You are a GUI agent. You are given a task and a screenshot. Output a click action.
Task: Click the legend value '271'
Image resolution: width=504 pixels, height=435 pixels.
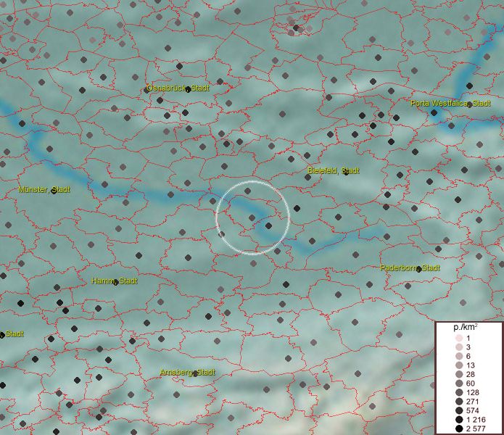pos(473,401)
